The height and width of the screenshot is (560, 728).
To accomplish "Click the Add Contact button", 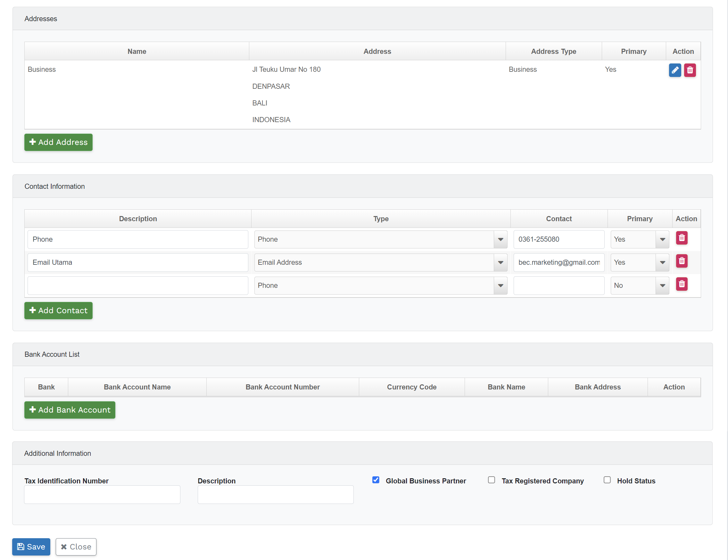I will coord(58,310).
